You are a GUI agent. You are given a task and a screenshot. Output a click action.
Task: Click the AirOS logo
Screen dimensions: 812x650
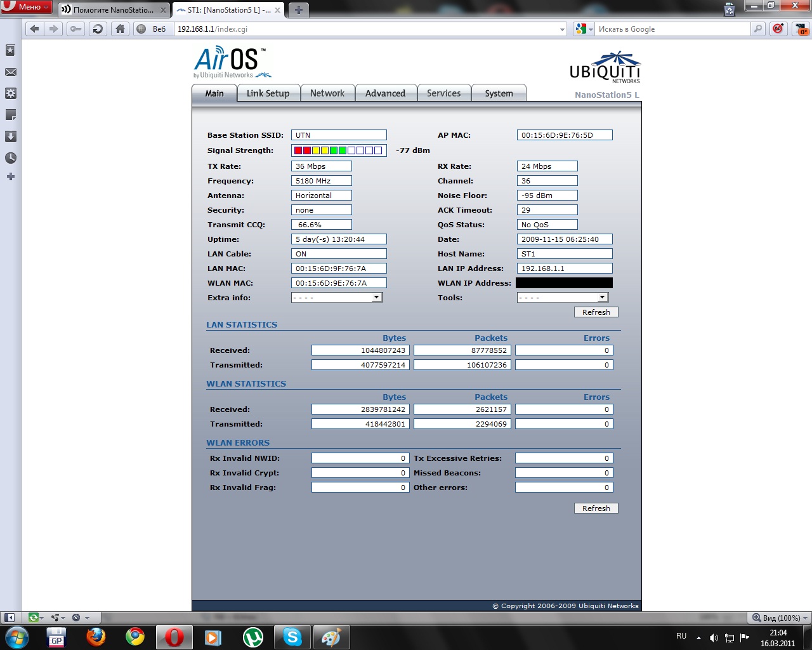pyautogui.click(x=232, y=62)
